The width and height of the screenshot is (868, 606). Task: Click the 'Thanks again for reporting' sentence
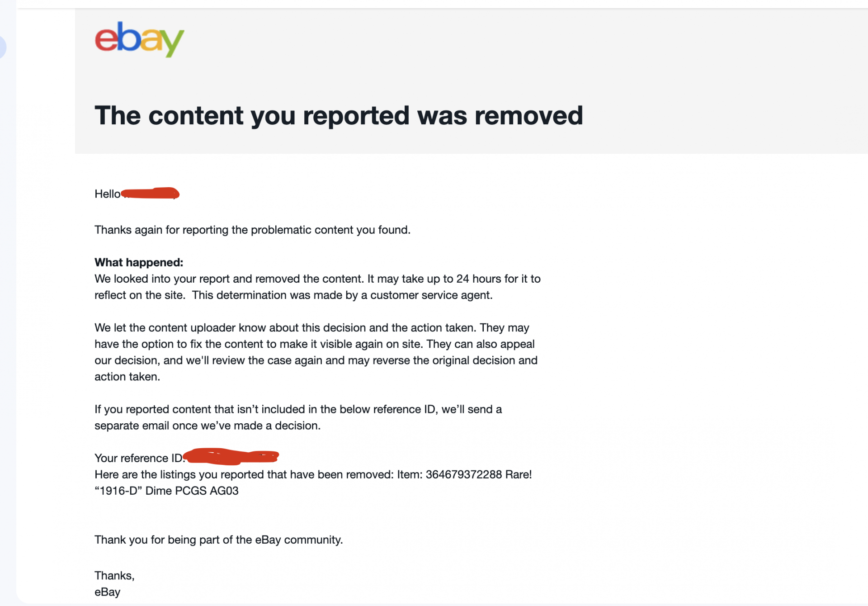(x=252, y=230)
